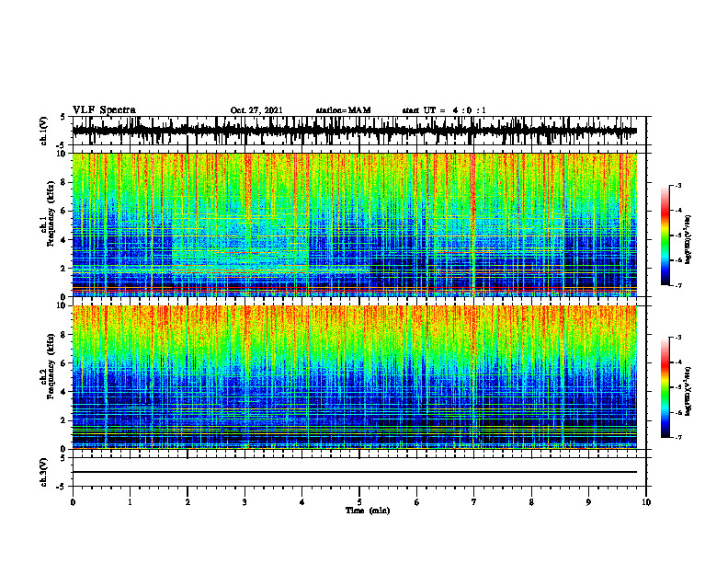728x563 pixels.
Task: Click the "10" kHz tick of ch.1 axis
Action: point(63,154)
